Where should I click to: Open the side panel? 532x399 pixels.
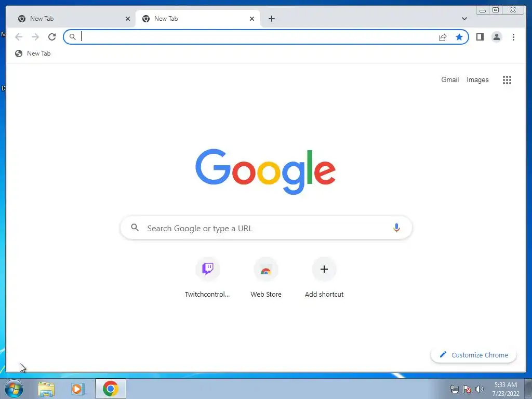(480, 37)
